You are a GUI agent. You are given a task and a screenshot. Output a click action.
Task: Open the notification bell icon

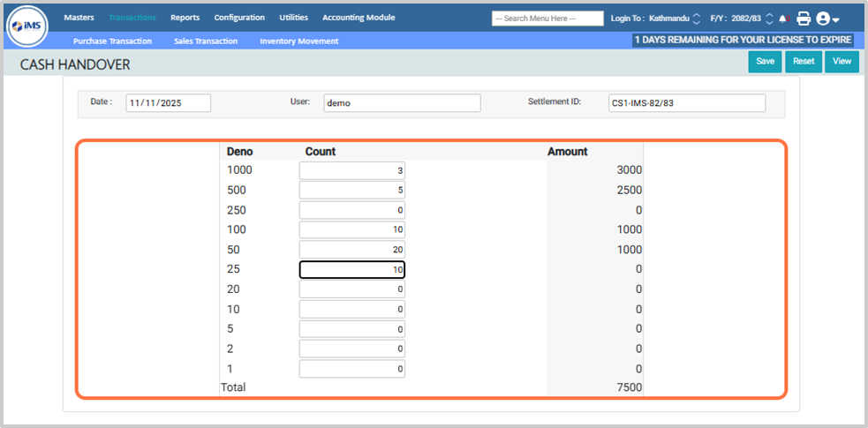(783, 19)
